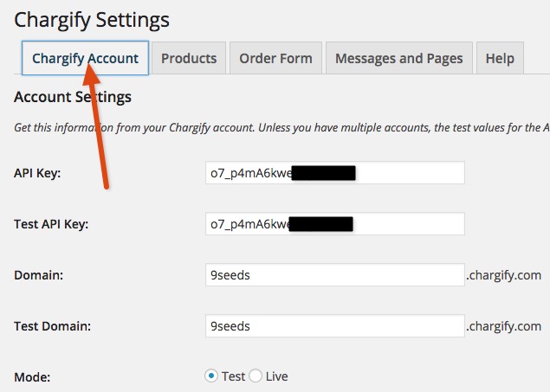Focus the Test Domain input field
The height and width of the screenshot is (392, 550).
tap(335, 326)
